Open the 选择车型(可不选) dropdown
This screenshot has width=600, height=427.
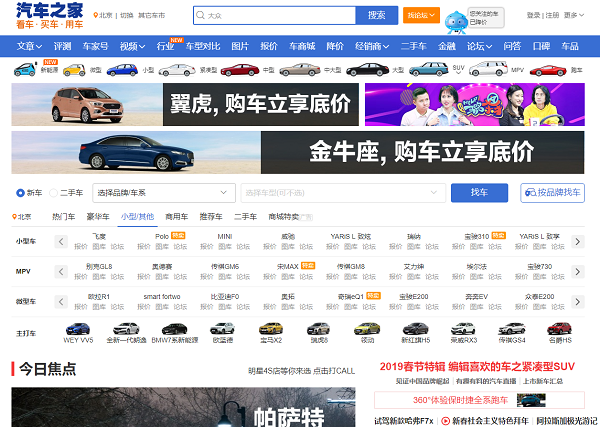tap(343, 193)
